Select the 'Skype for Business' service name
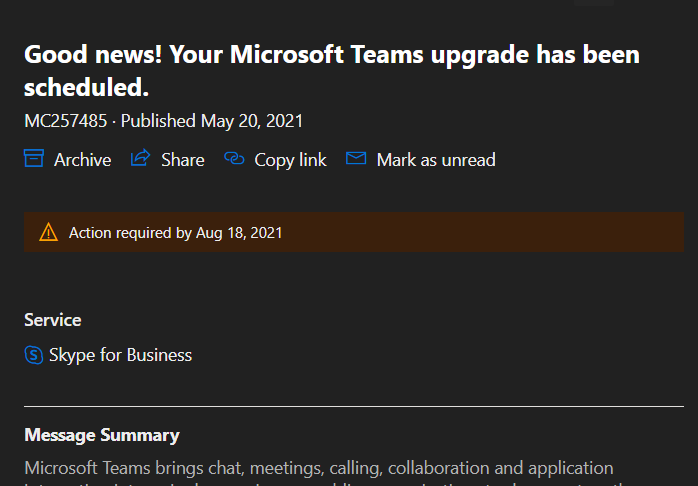 pyautogui.click(x=120, y=355)
